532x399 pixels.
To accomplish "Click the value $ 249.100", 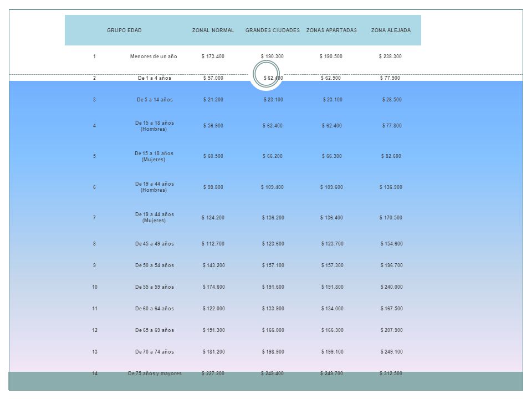I will click(392, 352).
